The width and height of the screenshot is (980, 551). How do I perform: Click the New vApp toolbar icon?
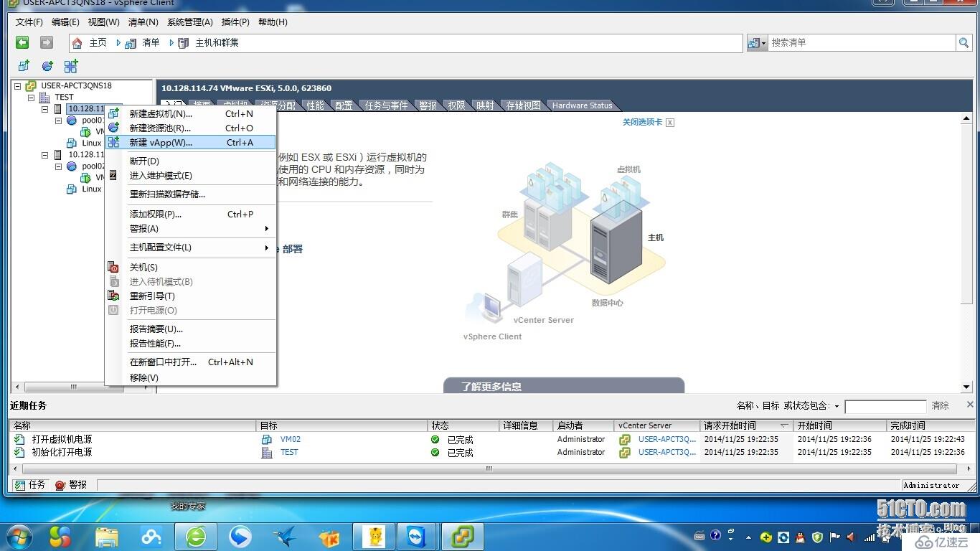[x=71, y=66]
